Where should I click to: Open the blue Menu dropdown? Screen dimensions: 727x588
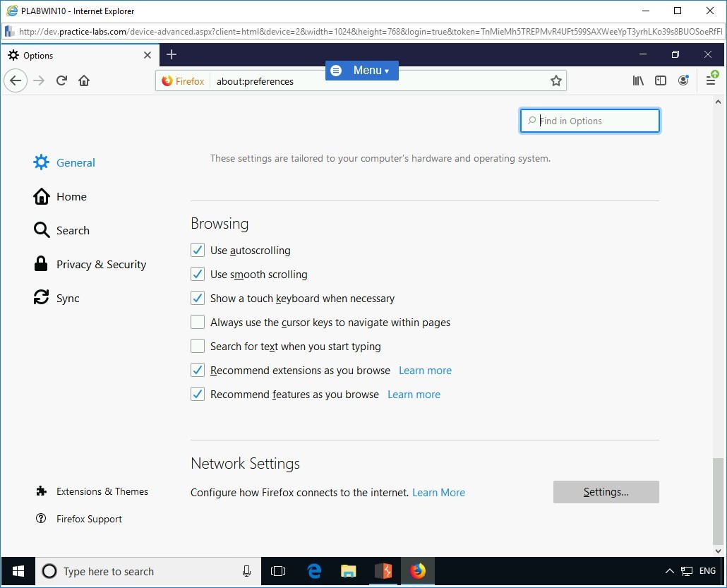361,71
